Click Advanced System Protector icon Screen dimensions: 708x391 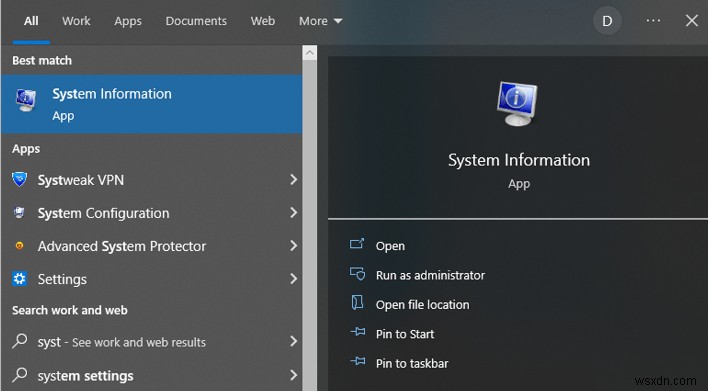pos(19,246)
